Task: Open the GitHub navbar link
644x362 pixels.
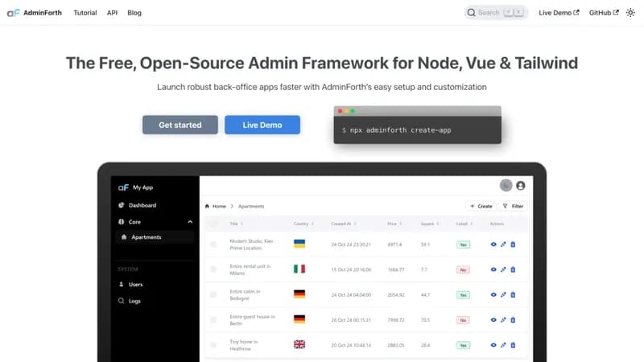Action: [604, 13]
